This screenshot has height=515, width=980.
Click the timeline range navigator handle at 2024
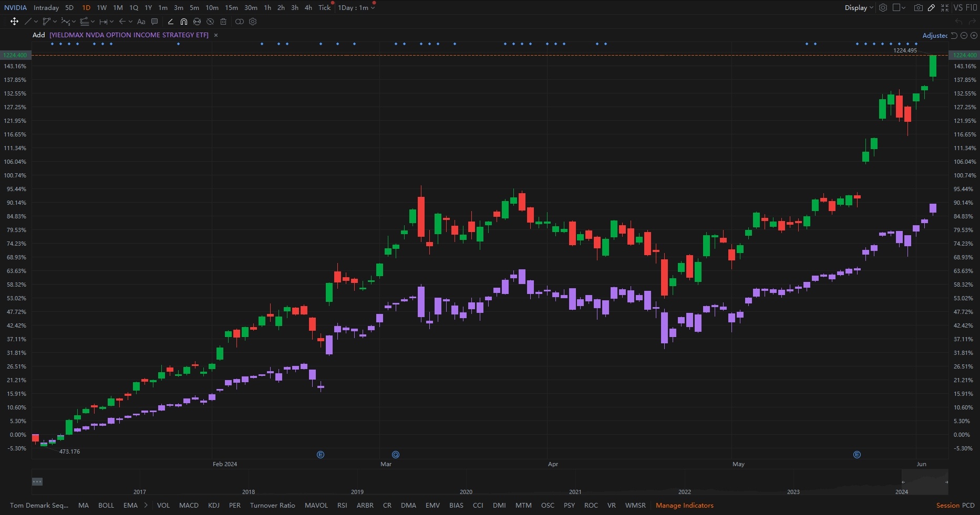903,482
